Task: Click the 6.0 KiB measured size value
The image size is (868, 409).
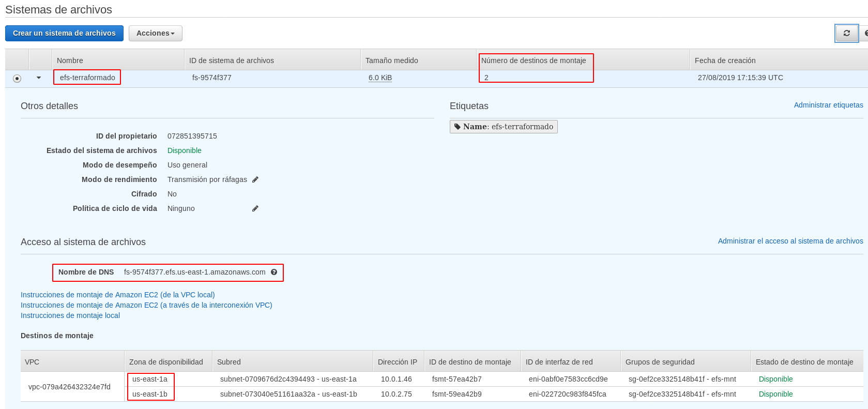Action: [x=380, y=78]
